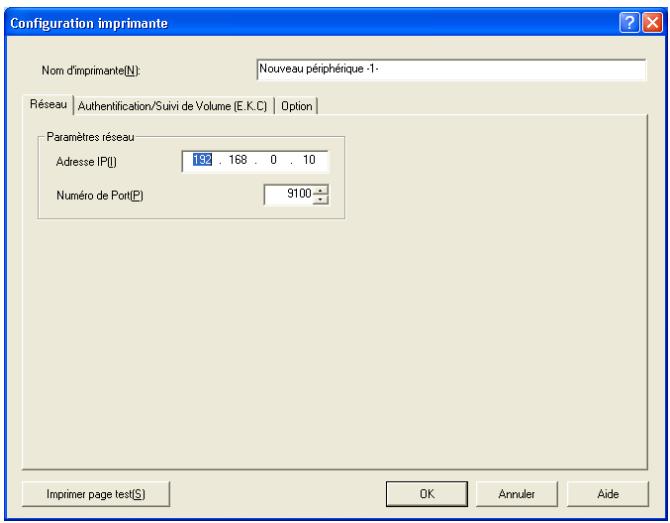670x523 pixels.
Task: Open help with the Aide button
Action: (608, 494)
